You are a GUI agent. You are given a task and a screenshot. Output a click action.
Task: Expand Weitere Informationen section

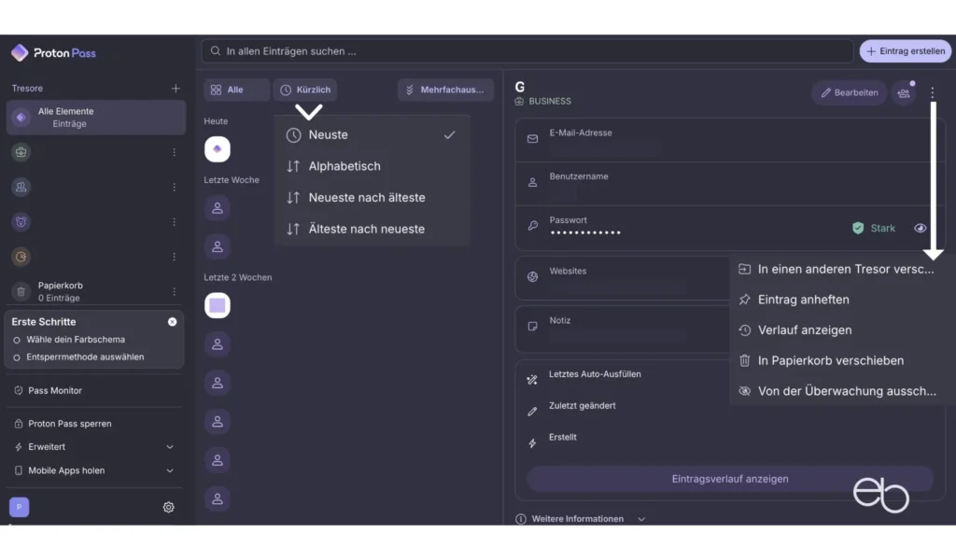[581, 519]
